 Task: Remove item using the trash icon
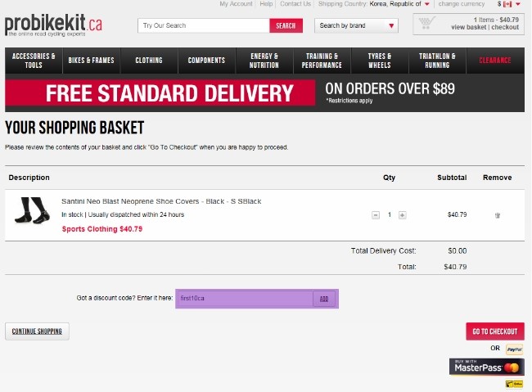[x=497, y=215]
